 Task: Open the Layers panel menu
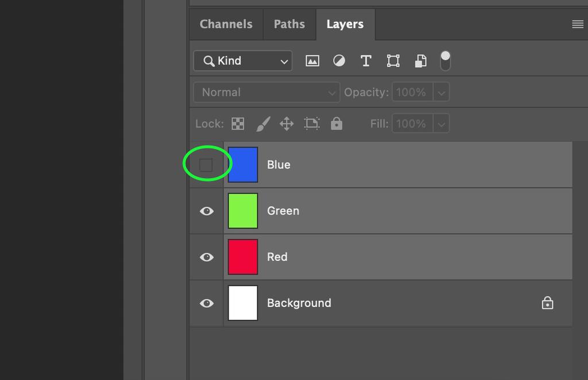pos(578,24)
